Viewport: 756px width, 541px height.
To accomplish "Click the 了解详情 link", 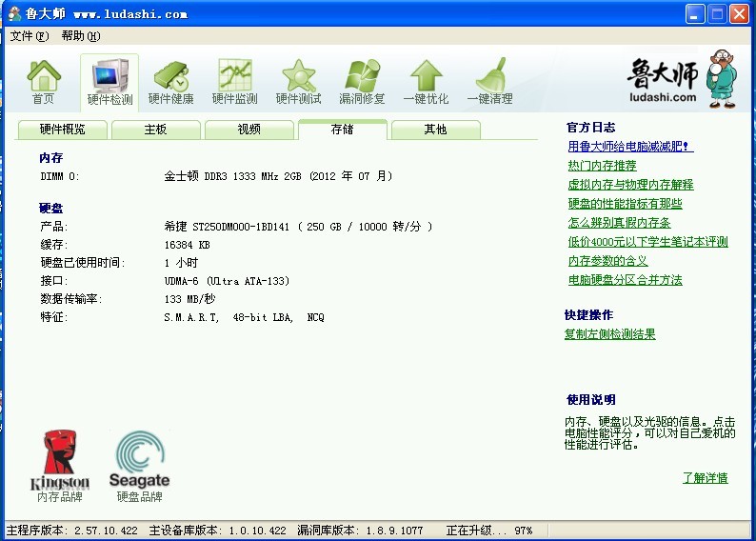I will coord(705,478).
